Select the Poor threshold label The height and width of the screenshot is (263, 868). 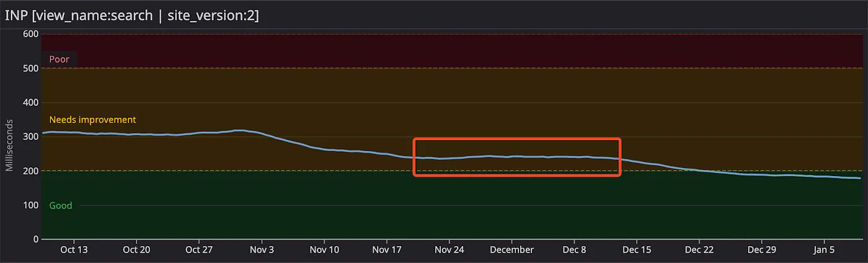click(x=59, y=60)
